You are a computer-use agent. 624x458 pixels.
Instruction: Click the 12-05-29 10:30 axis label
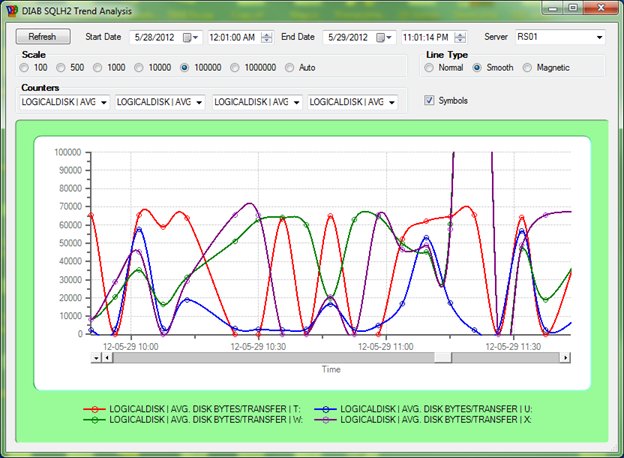pos(258,347)
